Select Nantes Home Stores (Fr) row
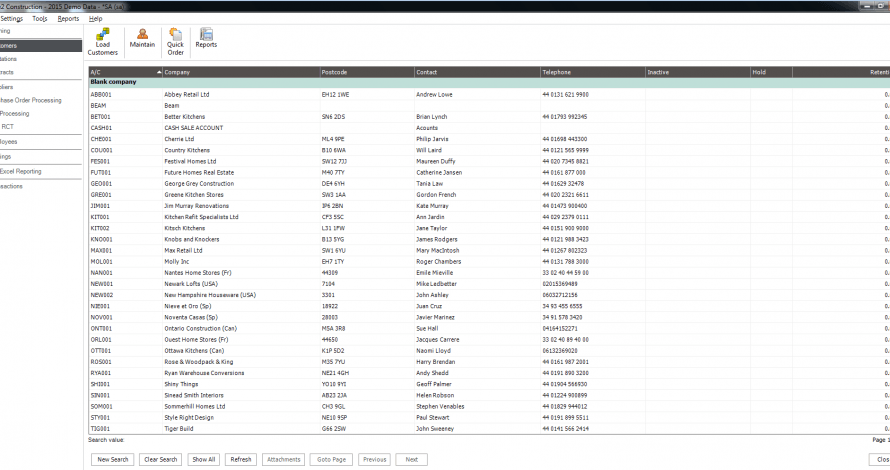 pyautogui.click(x=489, y=272)
